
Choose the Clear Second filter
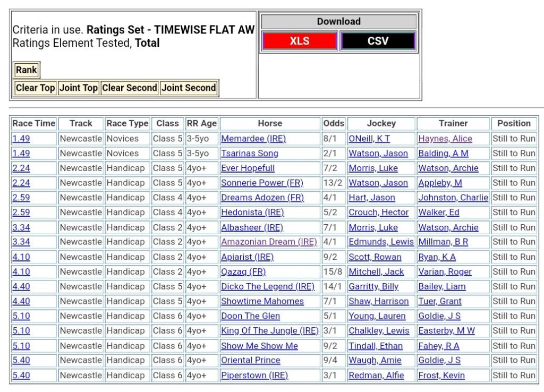(130, 88)
